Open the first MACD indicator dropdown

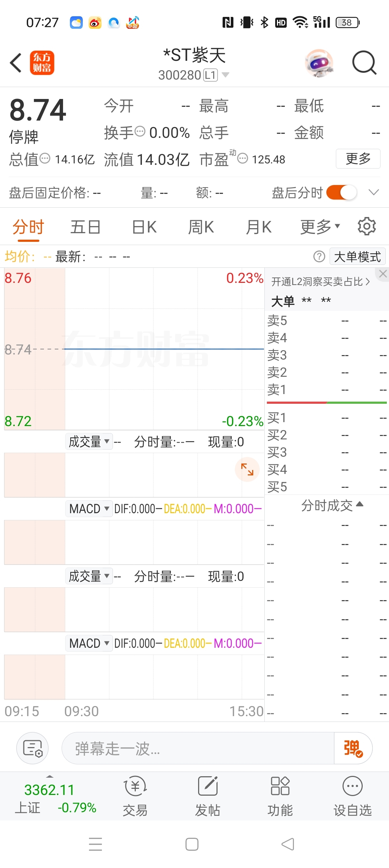(x=89, y=508)
